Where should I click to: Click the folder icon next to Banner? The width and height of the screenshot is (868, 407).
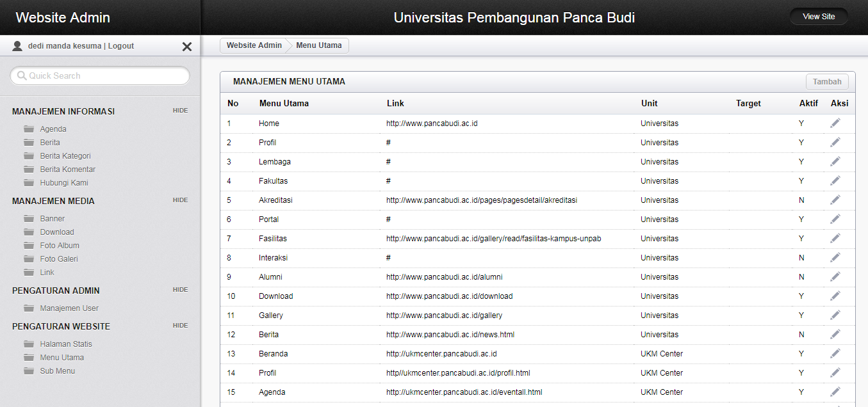coord(29,219)
